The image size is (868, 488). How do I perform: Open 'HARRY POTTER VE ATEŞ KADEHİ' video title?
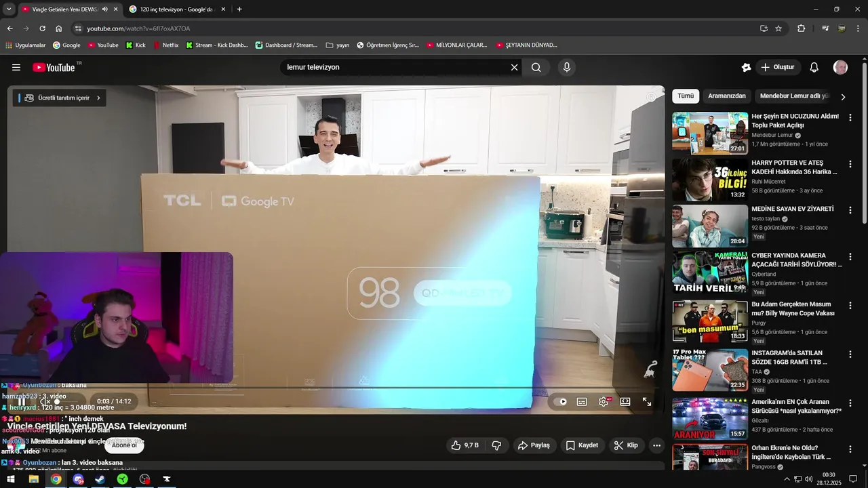tap(795, 167)
